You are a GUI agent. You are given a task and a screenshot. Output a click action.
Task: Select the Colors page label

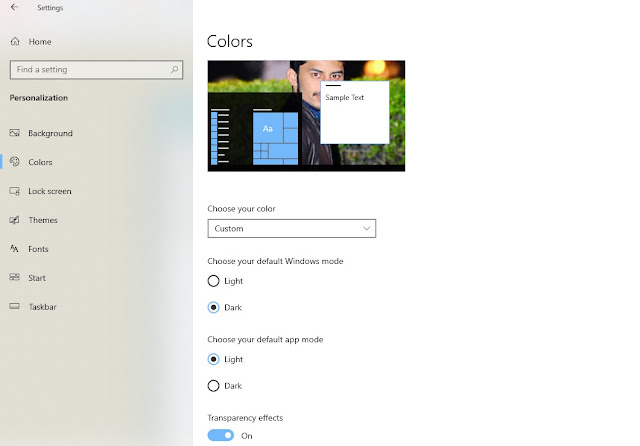point(40,162)
